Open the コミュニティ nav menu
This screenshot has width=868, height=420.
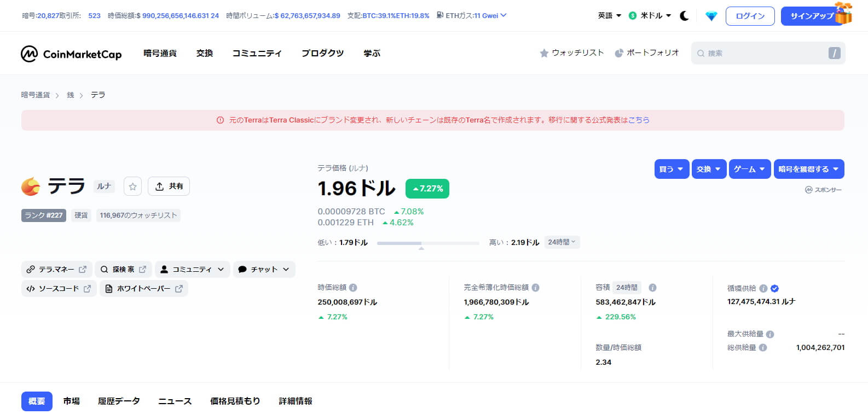tap(257, 54)
